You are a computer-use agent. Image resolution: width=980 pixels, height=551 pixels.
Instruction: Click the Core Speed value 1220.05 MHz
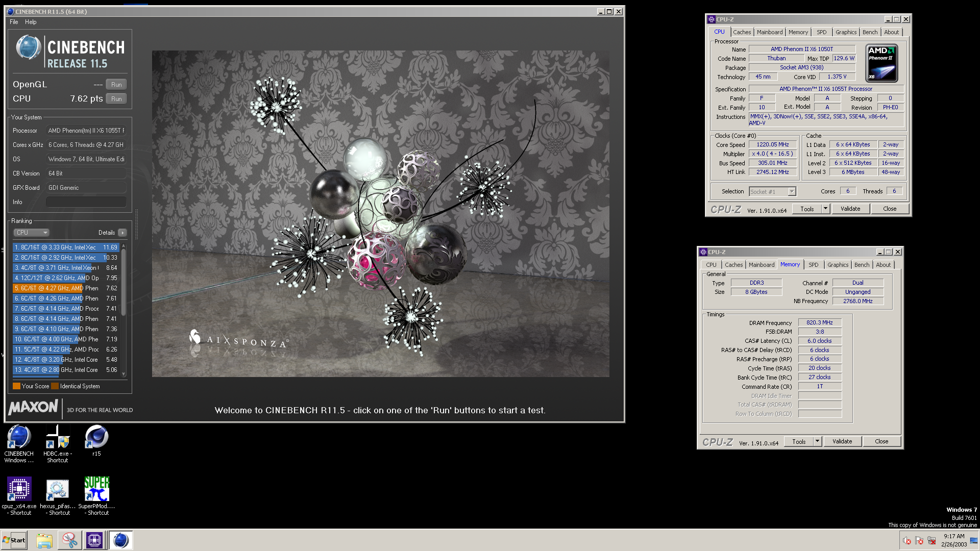click(773, 145)
